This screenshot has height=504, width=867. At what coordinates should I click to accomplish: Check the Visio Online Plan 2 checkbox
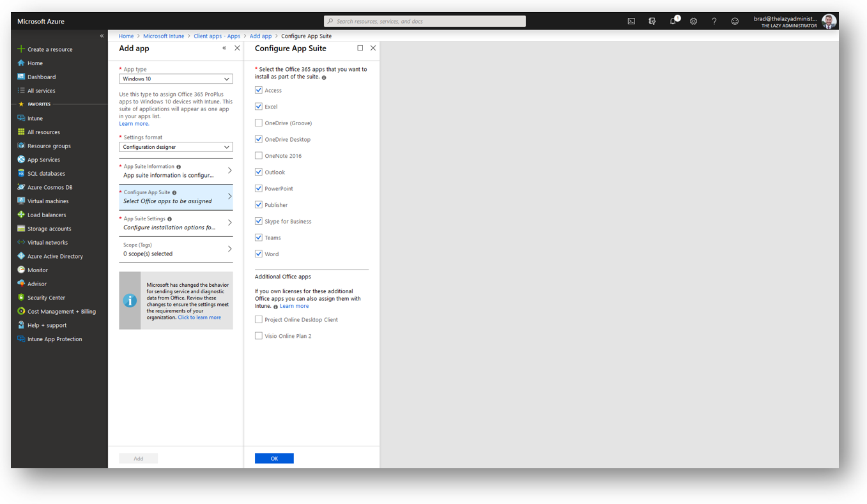[259, 335]
